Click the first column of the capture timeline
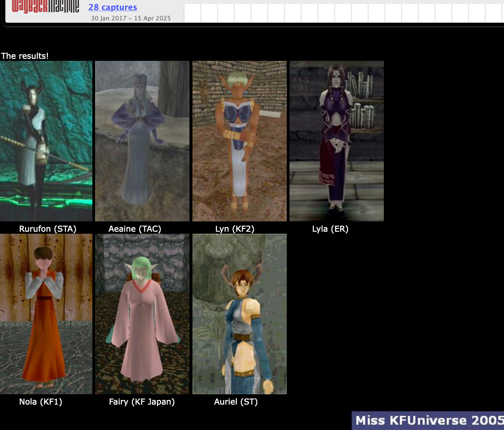504x430 pixels. 192,13
